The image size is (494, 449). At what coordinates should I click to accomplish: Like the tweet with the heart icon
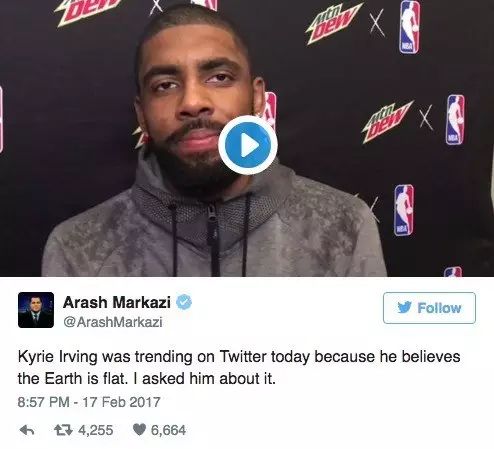pos(139,430)
